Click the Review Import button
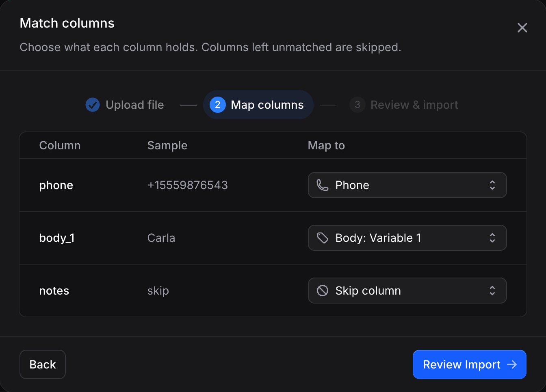This screenshot has width=546, height=392. point(470,364)
